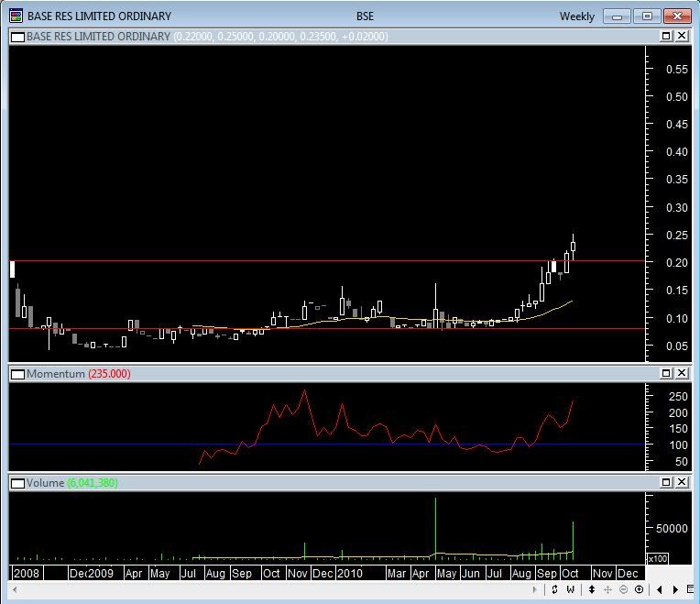The width and height of the screenshot is (700, 604).
Task: Click the four-way pan arrows icon
Action: (x=607, y=589)
